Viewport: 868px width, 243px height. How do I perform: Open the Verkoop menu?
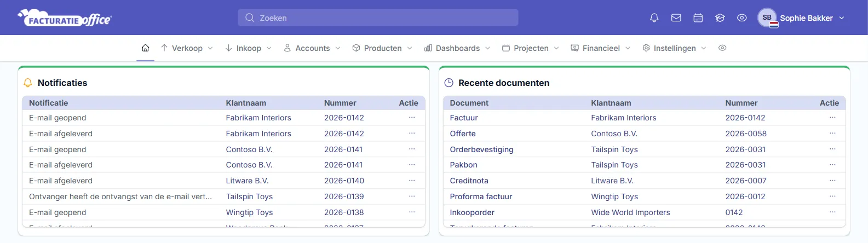coord(187,48)
